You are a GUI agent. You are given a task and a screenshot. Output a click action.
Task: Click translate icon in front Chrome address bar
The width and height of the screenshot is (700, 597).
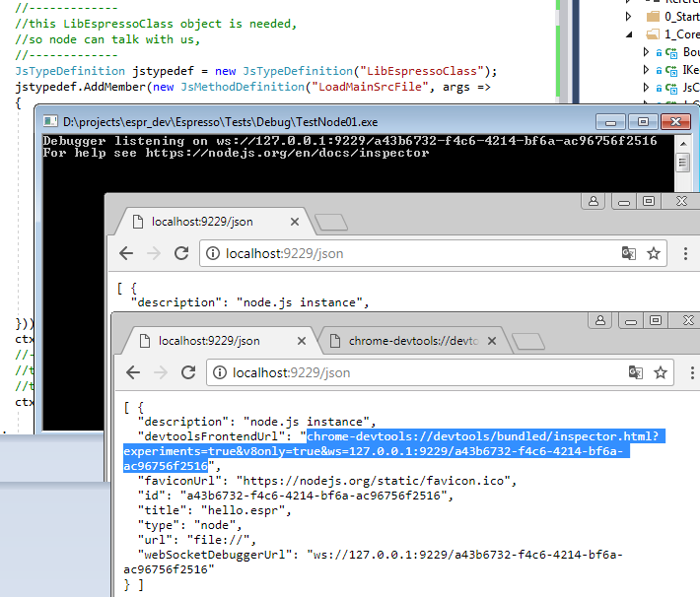[635, 372]
